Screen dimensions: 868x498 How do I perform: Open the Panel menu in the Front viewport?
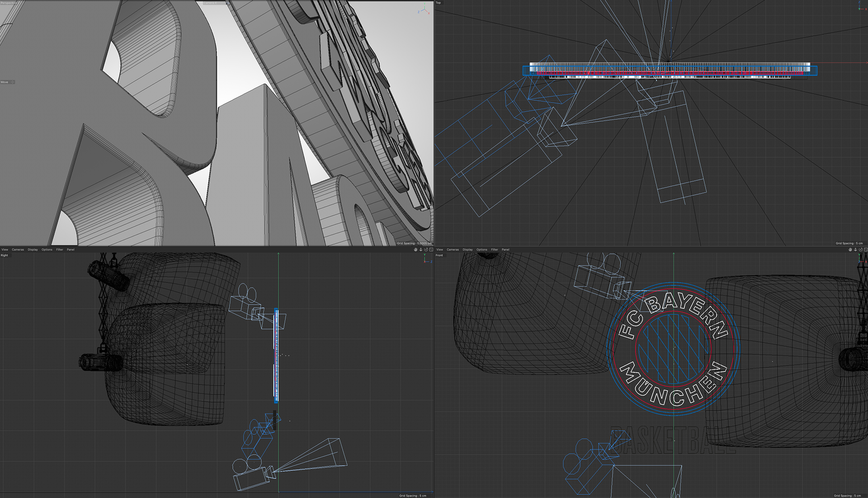coord(505,249)
